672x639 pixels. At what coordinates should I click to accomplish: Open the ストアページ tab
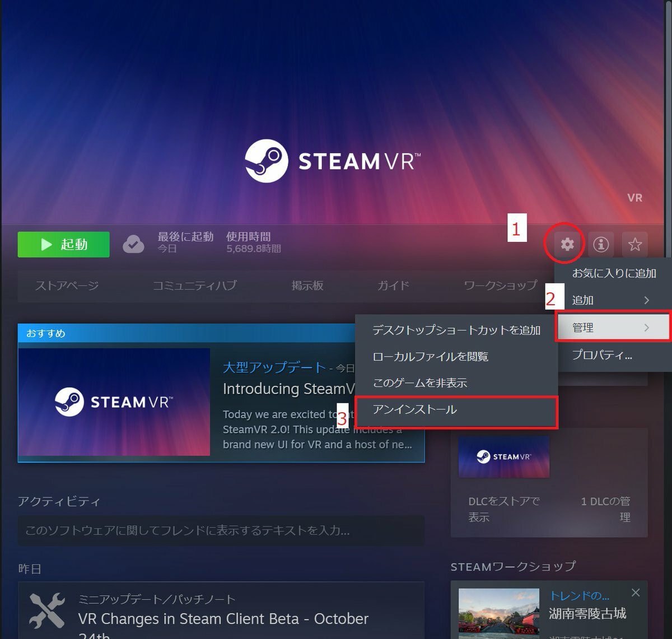[67, 286]
